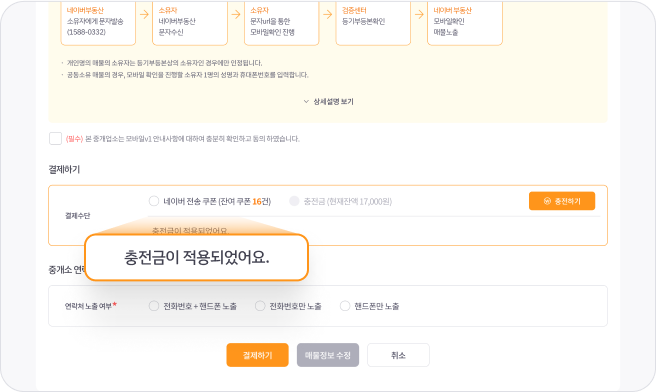
Task: Click the gray 매물정보 수정 button
Action: point(328,355)
